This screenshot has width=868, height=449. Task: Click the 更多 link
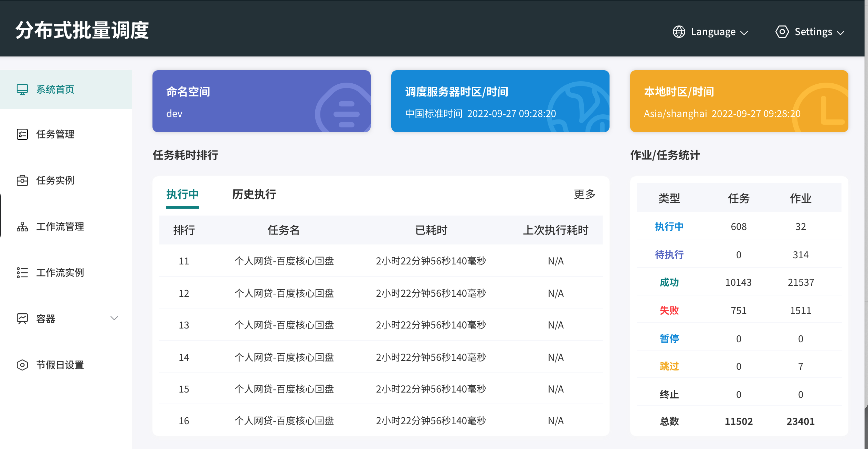click(585, 194)
